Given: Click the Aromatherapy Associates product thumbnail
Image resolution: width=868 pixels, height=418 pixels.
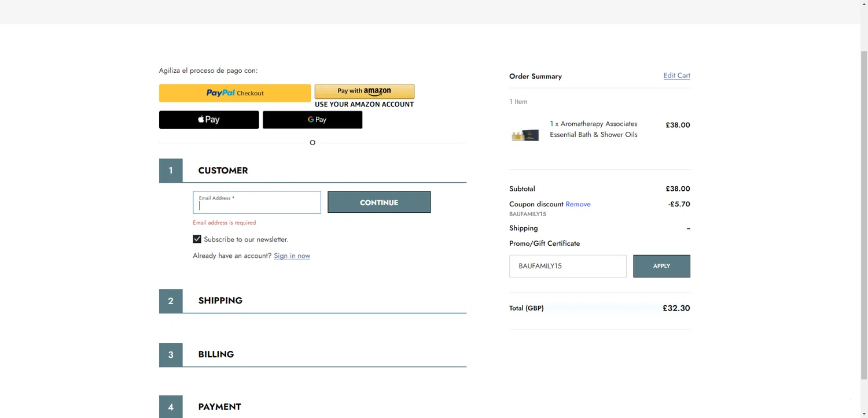Looking at the screenshot, I should click(x=525, y=135).
